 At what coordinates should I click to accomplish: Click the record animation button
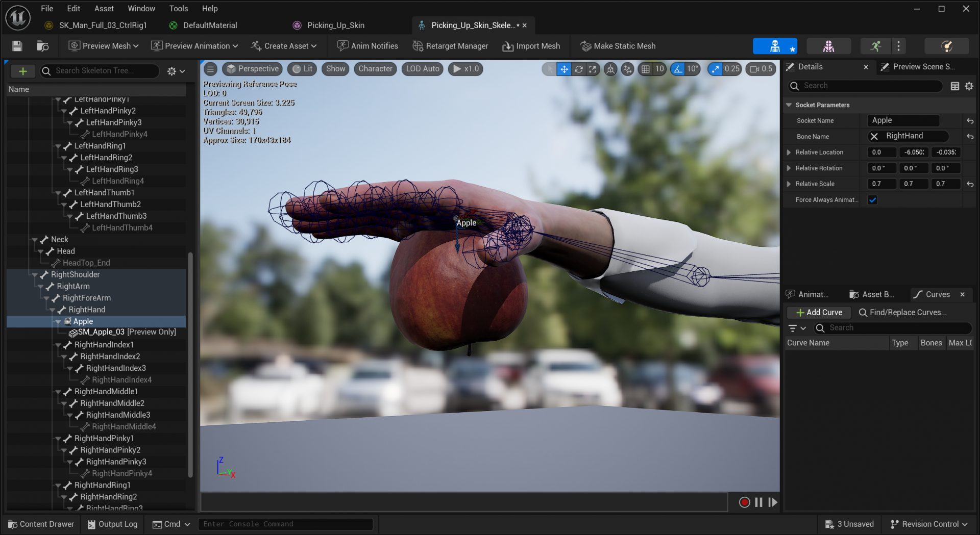coord(744,502)
